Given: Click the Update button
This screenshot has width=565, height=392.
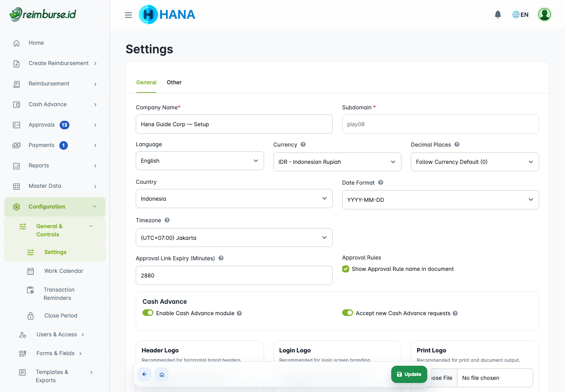Looking at the screenshot, I should pyautogui.click(x=409, y=374).
